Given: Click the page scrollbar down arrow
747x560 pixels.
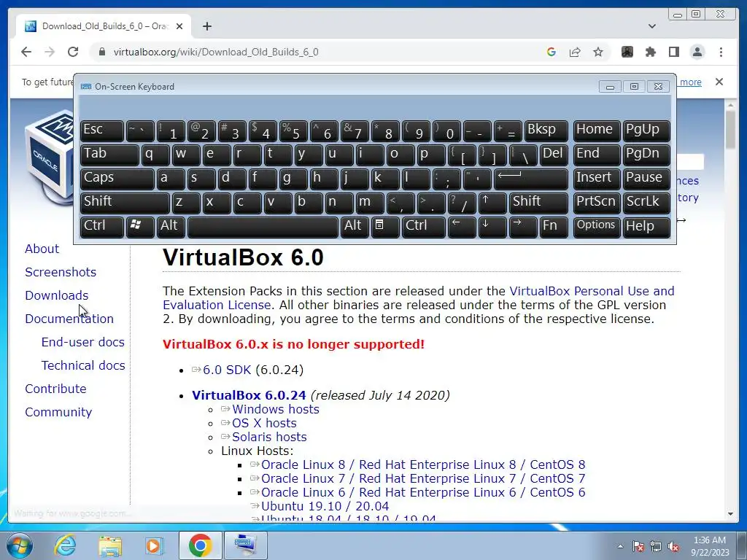Looking at the screenshot, I should (730, 514).
